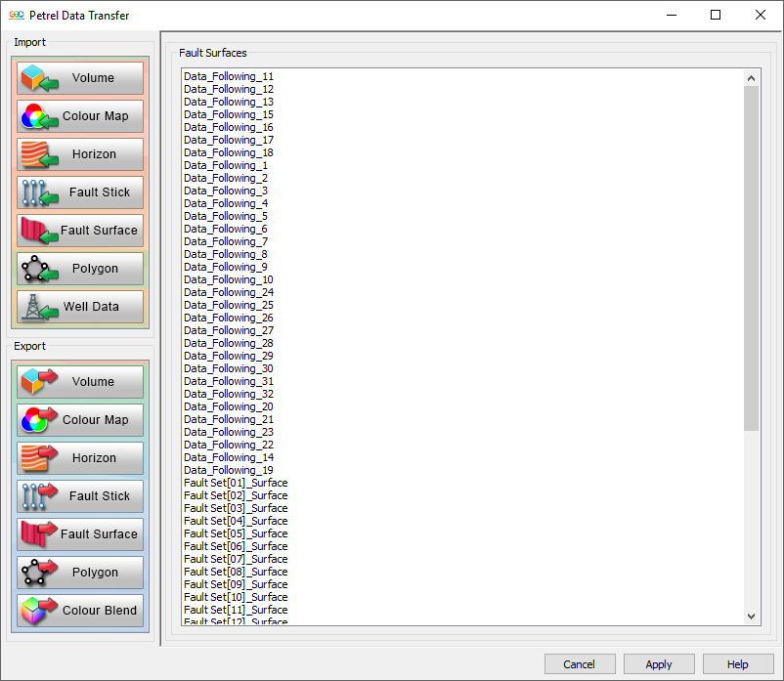This screenshot has width=784, height=681.
Task: Select Data_Following_9 in the list
Action: coord(226,267)
